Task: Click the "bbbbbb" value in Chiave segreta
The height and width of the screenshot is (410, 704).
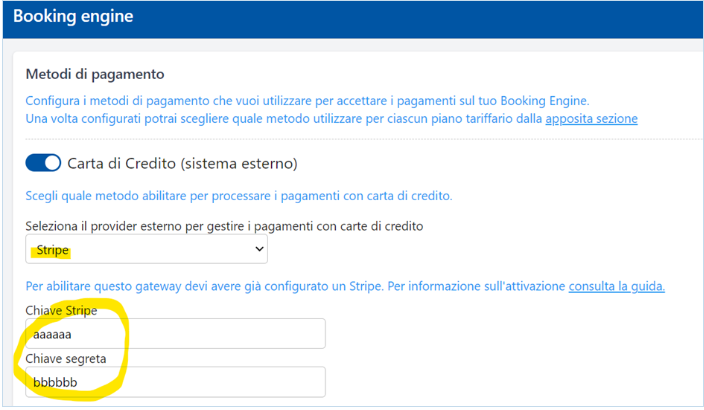Action: [x=55, y=382]
